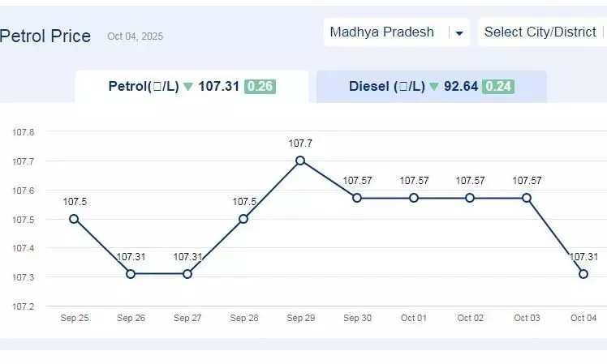Click the Oct 04 data point 107.31
The image size is (607, 364).
tap(583, 274)
